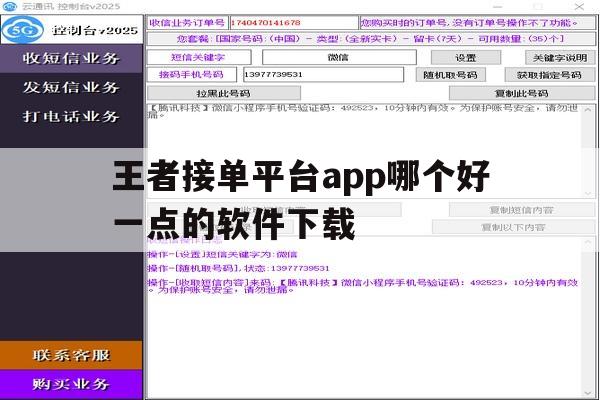Click log line 操作-[收取短信内容]来码
600x400 pixels.
point(363,286)
